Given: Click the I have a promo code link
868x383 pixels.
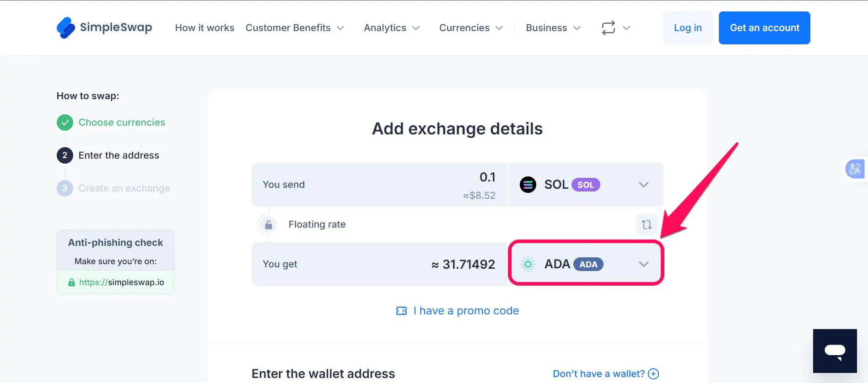Looking at the screenshot, I should coord(466,310).
